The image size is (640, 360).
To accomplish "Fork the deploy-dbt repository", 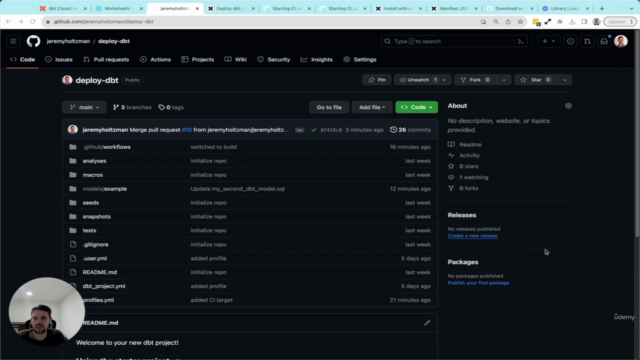I will click(476, 80).
